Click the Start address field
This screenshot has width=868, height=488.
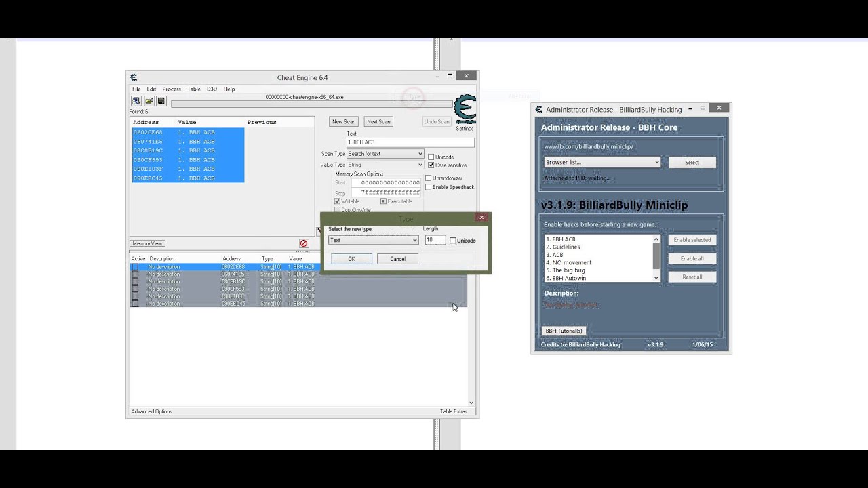386,183
